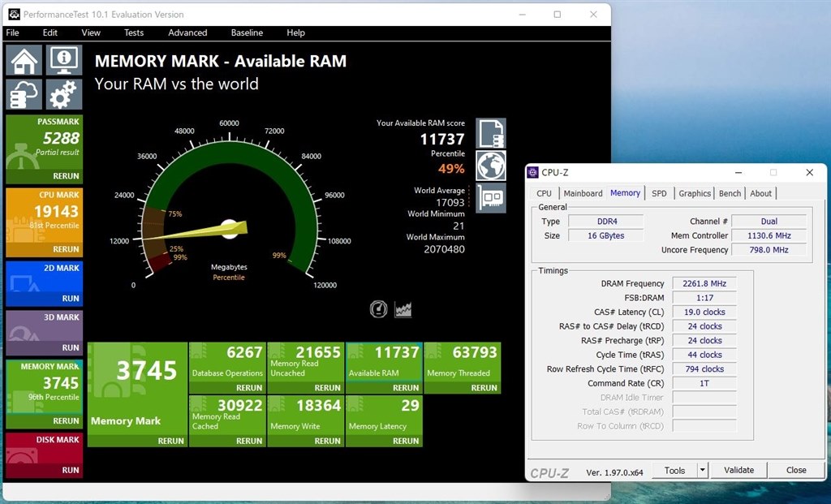Viewport: 831px width, 504px height.
Task: Rerun the PassMark overall test
Action: point(66,176)
